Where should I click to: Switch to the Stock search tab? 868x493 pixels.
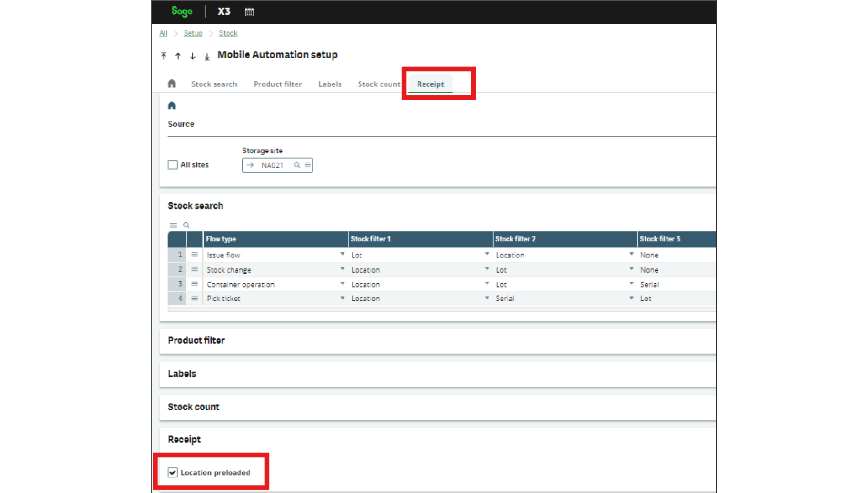(x=214, y=84)
